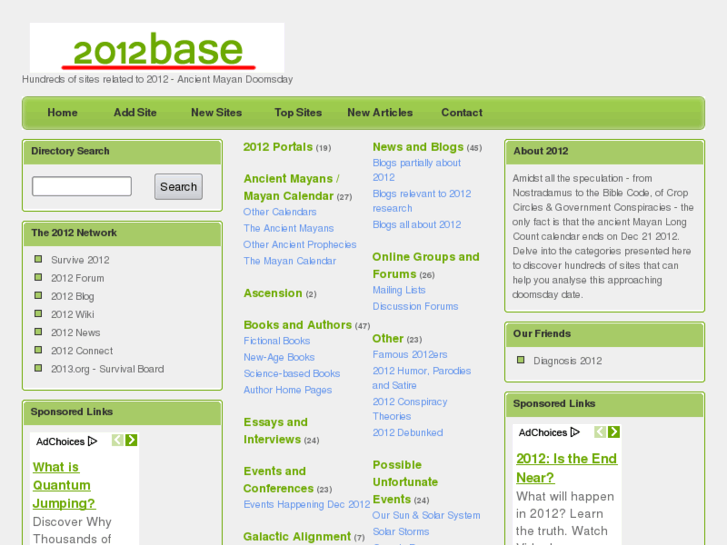Open Books and Authors category
The image size is (727, 545).
coord(297,325)
